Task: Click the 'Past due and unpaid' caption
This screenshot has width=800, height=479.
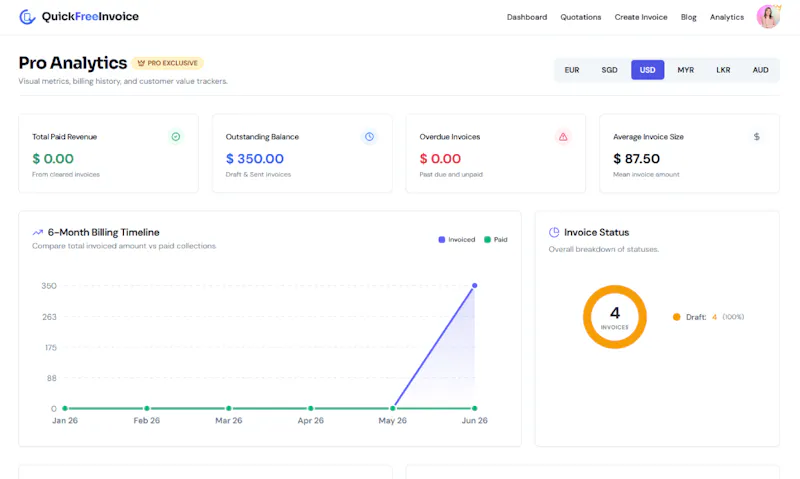Action: [451, 174]
